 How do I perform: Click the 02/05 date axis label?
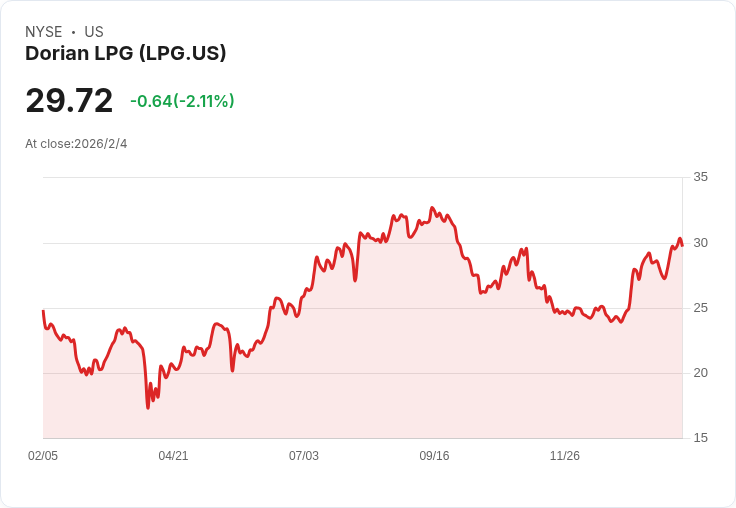[x=43, y=456]
